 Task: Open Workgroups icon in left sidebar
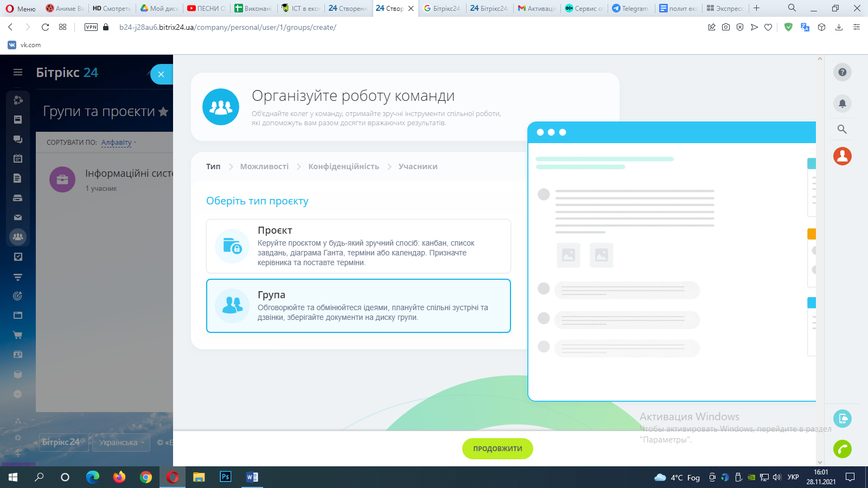point(18,237)
